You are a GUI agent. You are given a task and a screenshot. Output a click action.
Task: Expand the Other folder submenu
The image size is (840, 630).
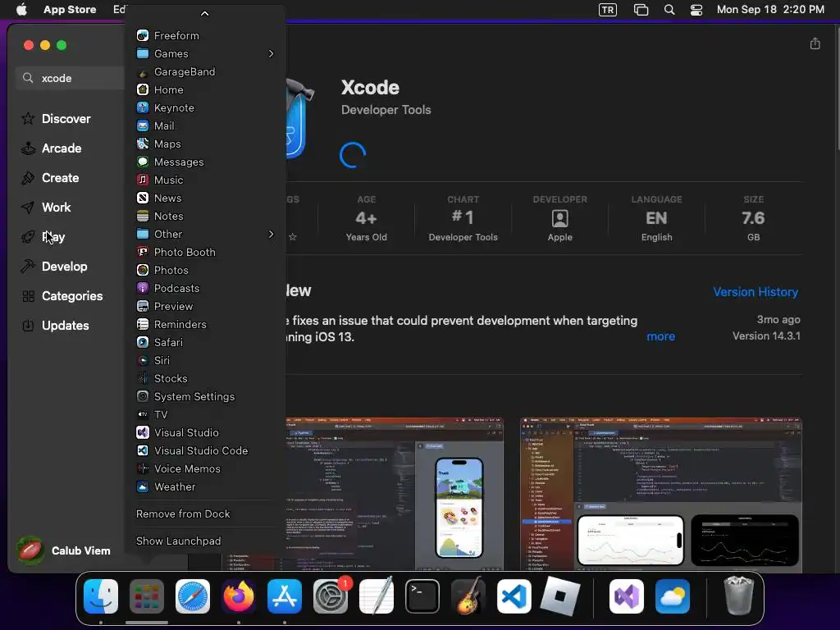(x=204, y=234)
